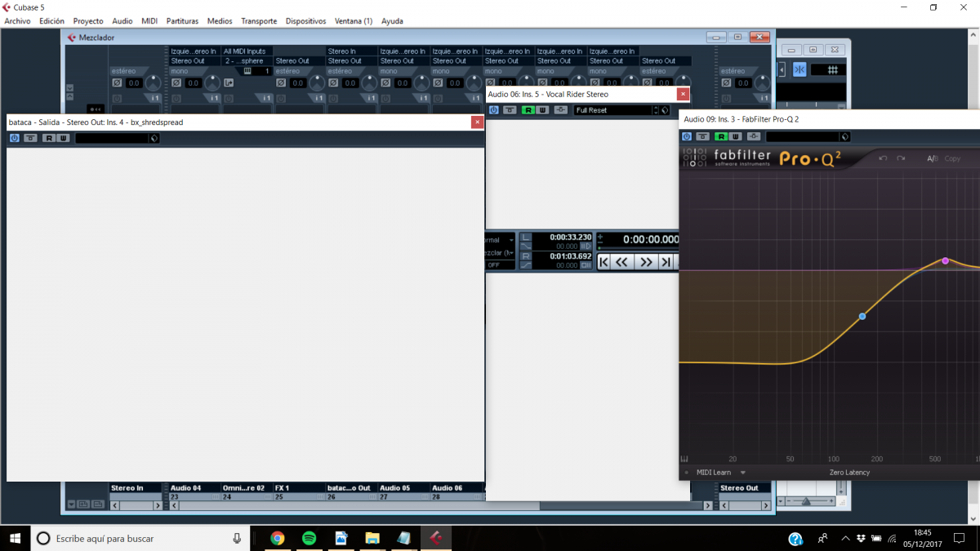Expand mixer view up arrow
Viewport: 980px width, 551px height.
pos(69,96)
